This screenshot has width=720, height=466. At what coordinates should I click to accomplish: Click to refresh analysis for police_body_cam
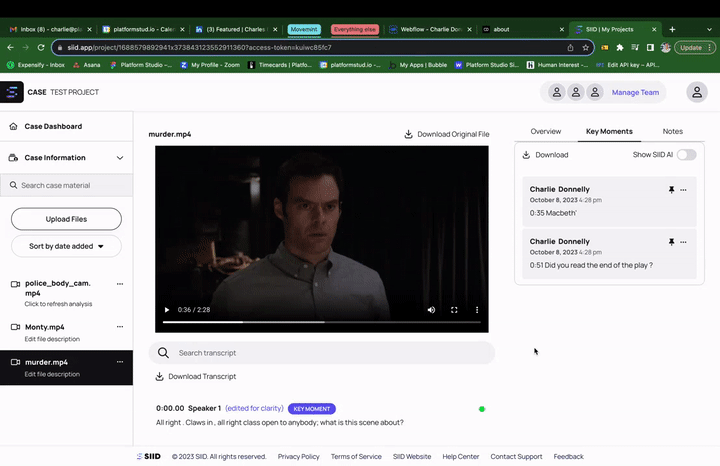(x=58, y=304)
